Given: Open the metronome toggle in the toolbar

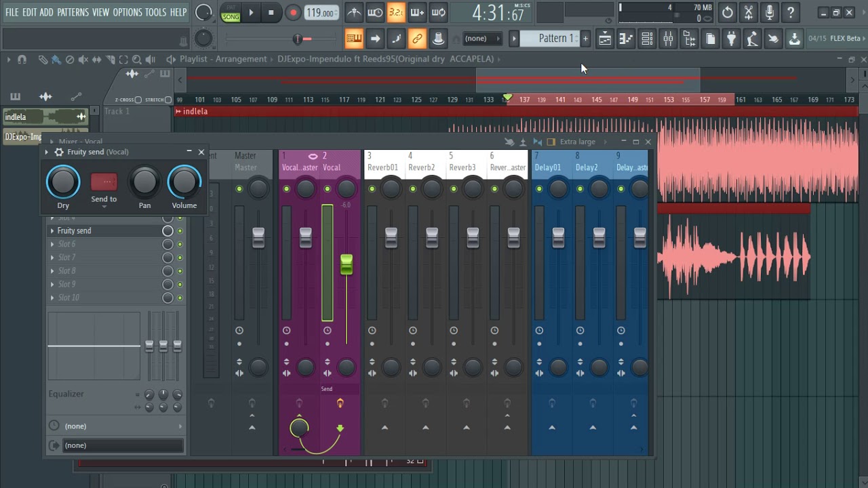Looking at the screenshot, I should (x=354, y=12).
